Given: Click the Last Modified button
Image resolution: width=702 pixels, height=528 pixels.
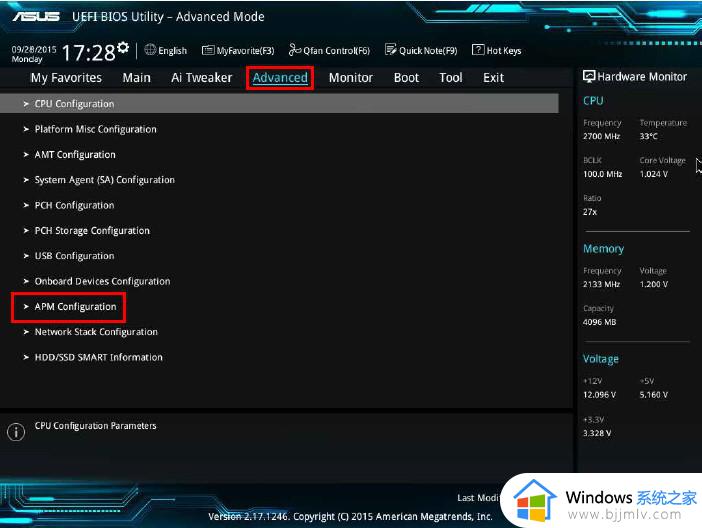Looking at the screenshot, I should click(x=478, y=498).
